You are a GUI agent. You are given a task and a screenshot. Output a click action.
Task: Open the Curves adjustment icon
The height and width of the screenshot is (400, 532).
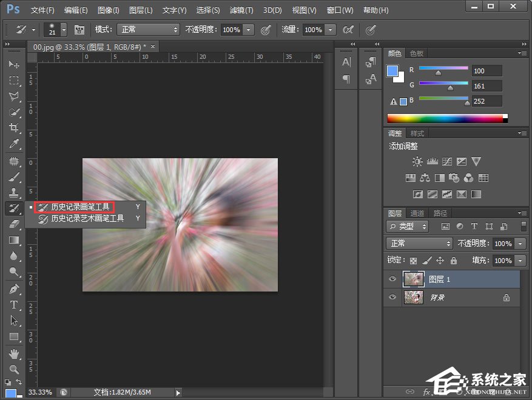coord(446,161)
